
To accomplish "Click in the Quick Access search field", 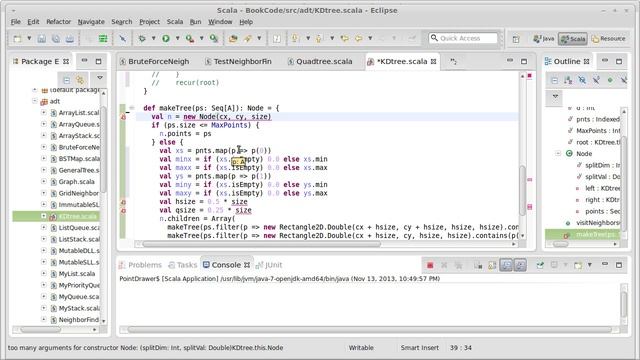I will [463, 38].
